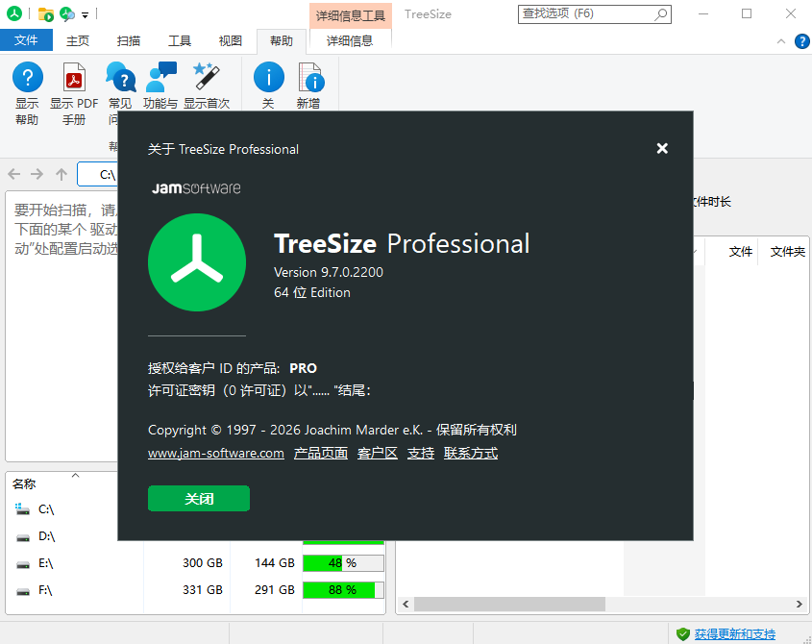Open the What's New document icon

311,78
